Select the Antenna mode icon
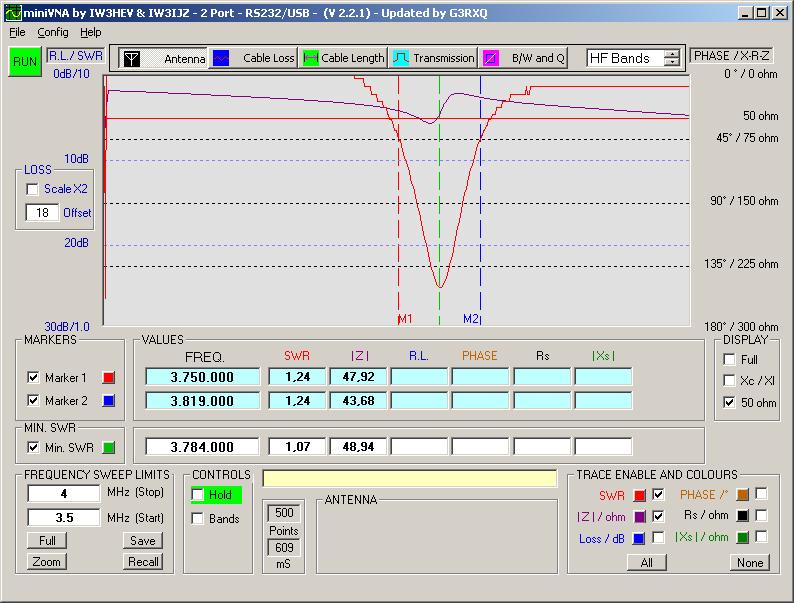Screen dimensions: 794x603 [131, 58]
